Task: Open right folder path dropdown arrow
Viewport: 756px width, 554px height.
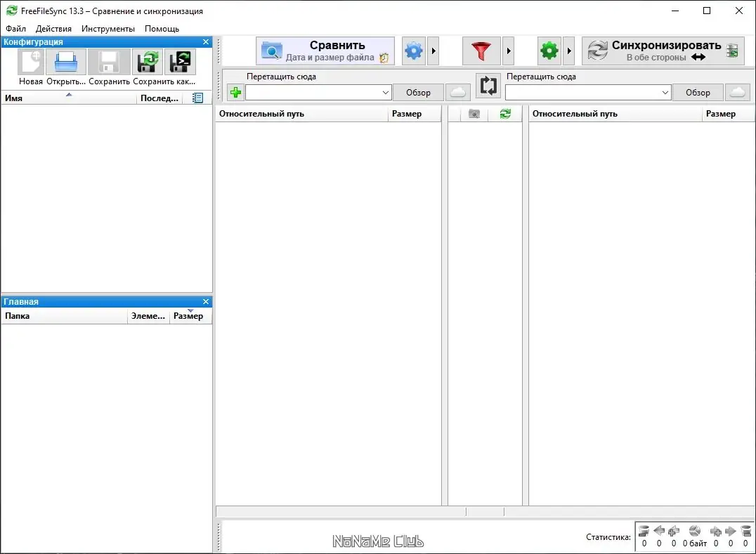Action: coord(665,92)
